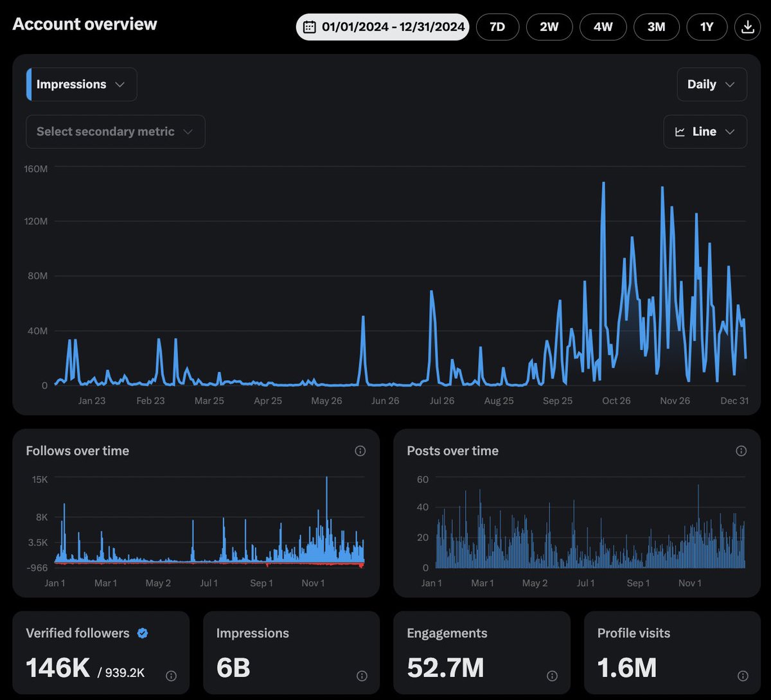Open info for Posts over time

coord(741,451)
